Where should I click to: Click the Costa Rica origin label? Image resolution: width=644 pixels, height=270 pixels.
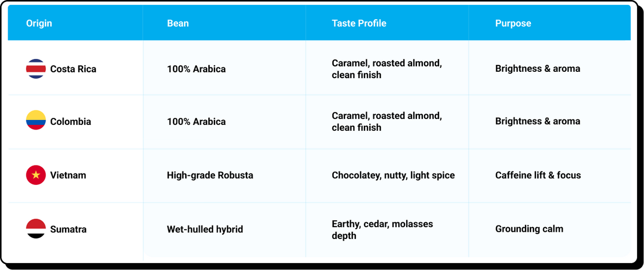[74, 69]
